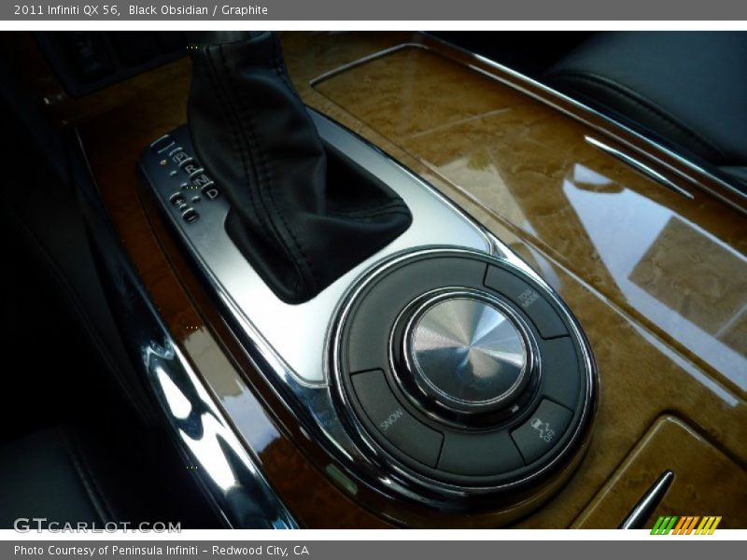Click the R marker beside the gear boot
Viewport: 747px width, 560px height.
tap(190, 170)
